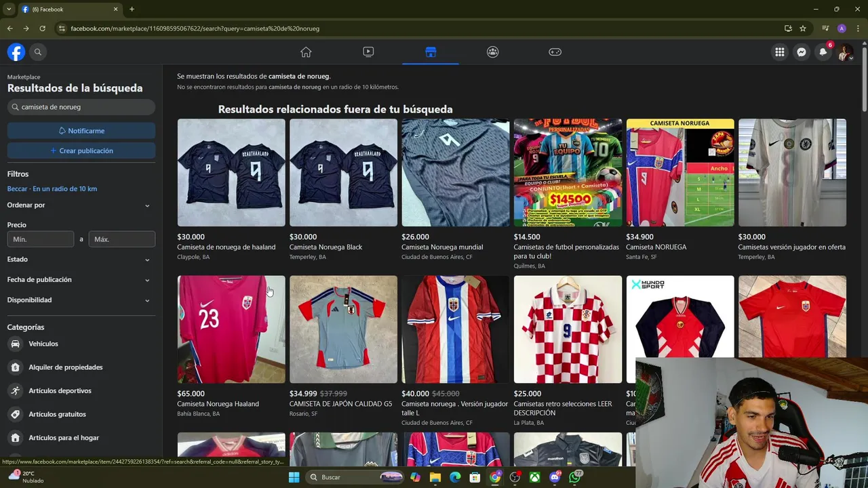Select Artículos deportivos category

(x=81, y=391)
